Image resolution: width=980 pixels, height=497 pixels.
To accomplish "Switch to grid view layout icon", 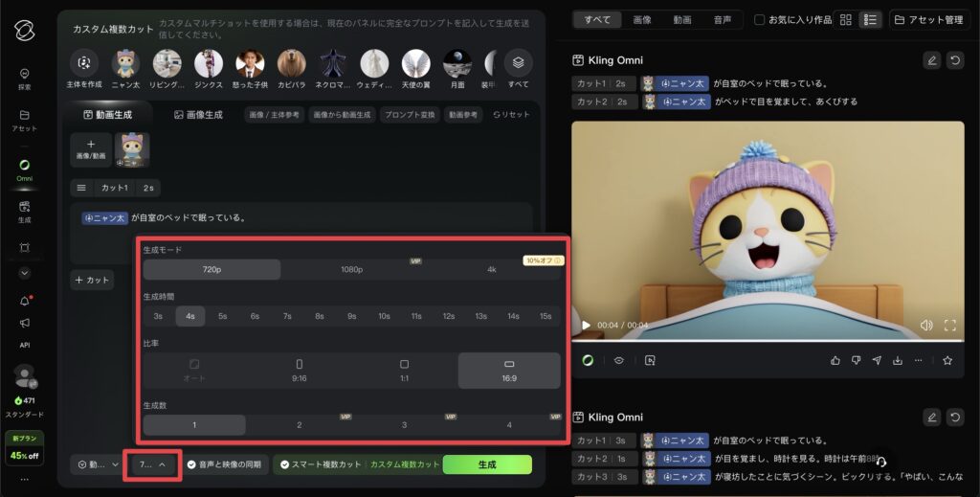I will [845, 19].
